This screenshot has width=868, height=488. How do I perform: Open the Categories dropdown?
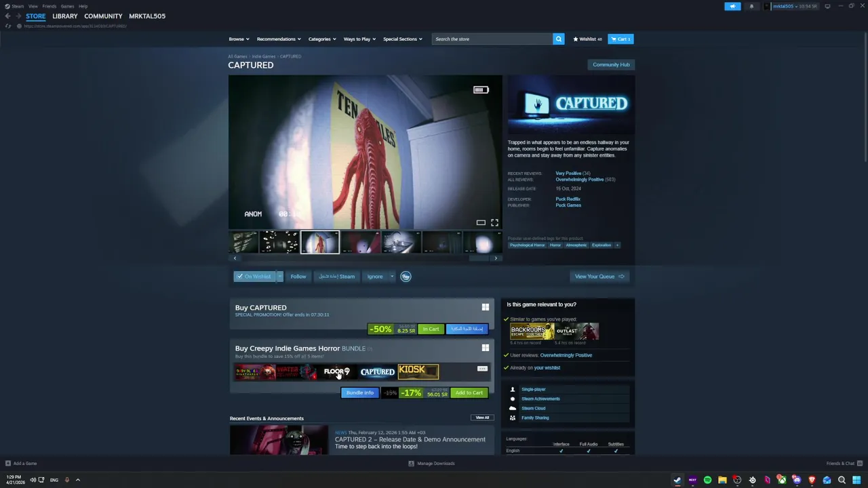tap(322, 39)
